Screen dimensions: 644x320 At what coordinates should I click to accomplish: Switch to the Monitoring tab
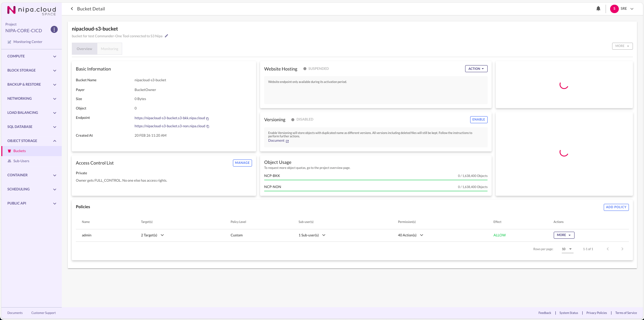(109, 49)
